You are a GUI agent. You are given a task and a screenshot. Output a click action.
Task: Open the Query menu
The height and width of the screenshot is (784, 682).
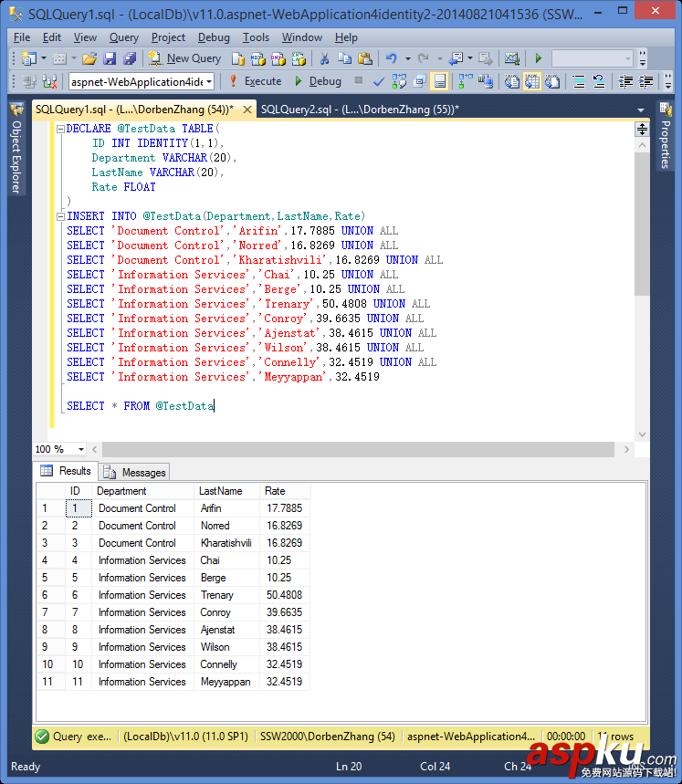[x=123, y=37]
